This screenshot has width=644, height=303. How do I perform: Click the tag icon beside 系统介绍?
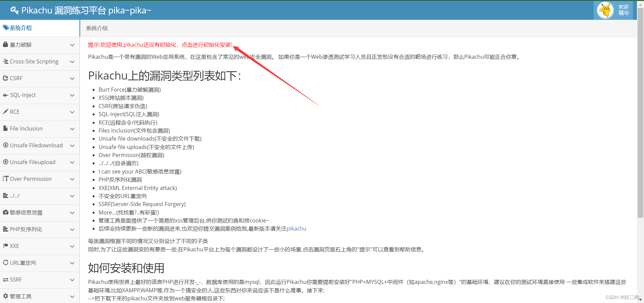click(6, 28)
